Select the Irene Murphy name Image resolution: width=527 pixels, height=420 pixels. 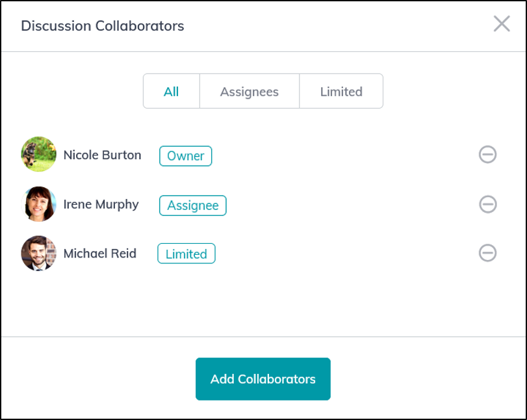tap(101, 204)
